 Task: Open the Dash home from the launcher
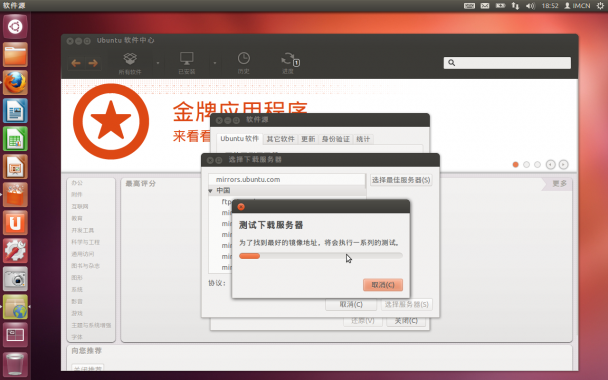click(x=15, y=27)
